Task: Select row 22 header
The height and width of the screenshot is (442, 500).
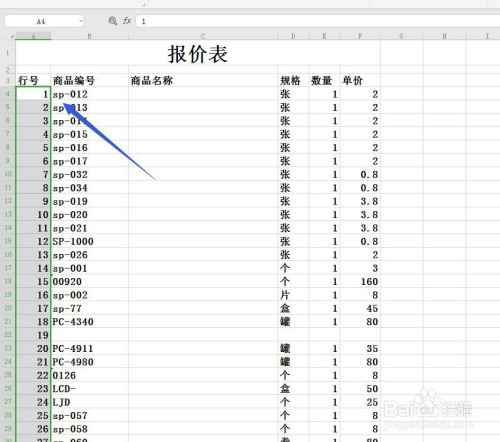Action: coord(7,335)
